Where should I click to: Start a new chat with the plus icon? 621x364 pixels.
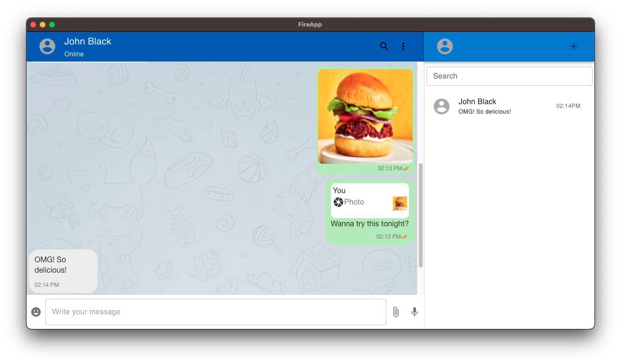[573, 46]
